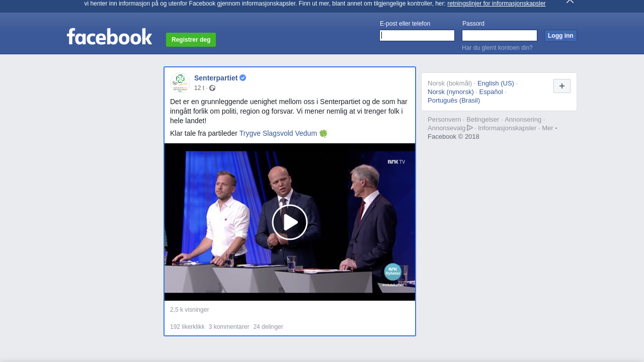
Task: Click the verified badge next to Senterpartiet
Action: (x=243, y=78)
